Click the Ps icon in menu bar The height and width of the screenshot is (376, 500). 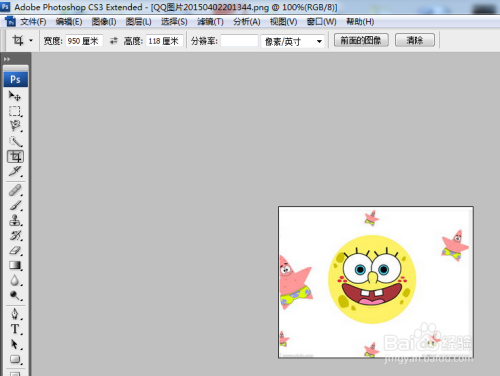(x=10, y=22)
